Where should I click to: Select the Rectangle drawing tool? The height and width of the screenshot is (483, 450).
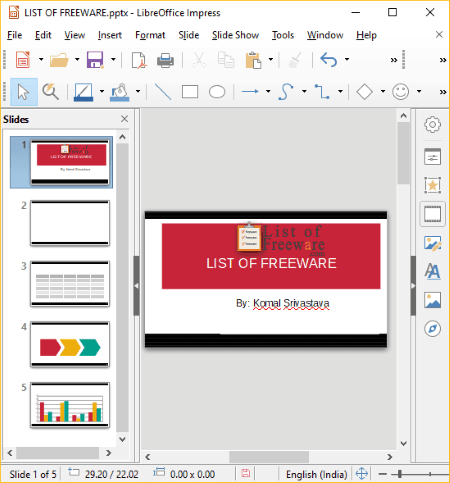pyautogui.click(x=190, y=91)
